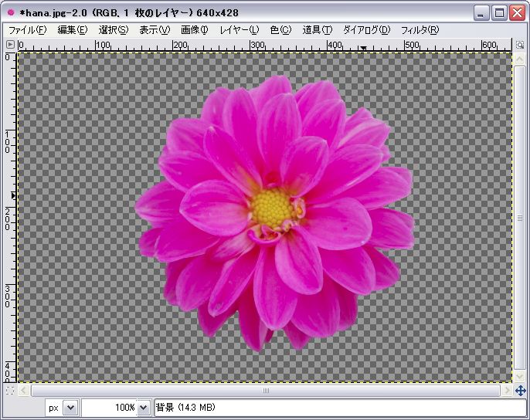This screenshot has width=530, height=420.
Task: Toggle zoom-on-resize magnifier icon at top right
Action: tap(519, 45)
